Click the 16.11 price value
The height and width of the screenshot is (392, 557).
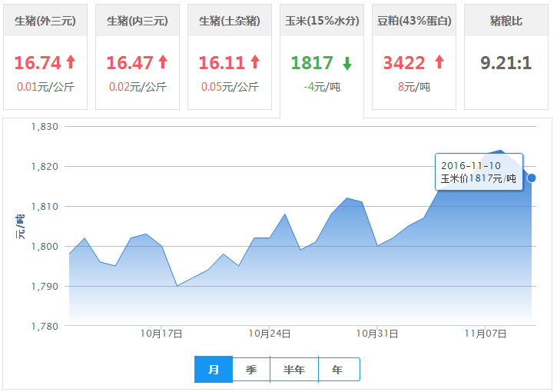coord(222,63)
